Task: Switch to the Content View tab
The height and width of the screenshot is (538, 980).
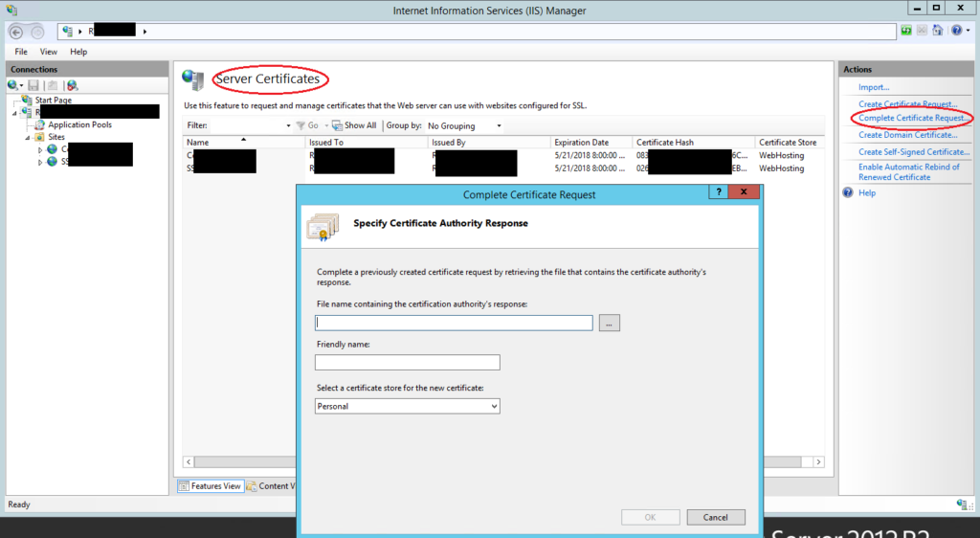Action: (x=271, y=486)
